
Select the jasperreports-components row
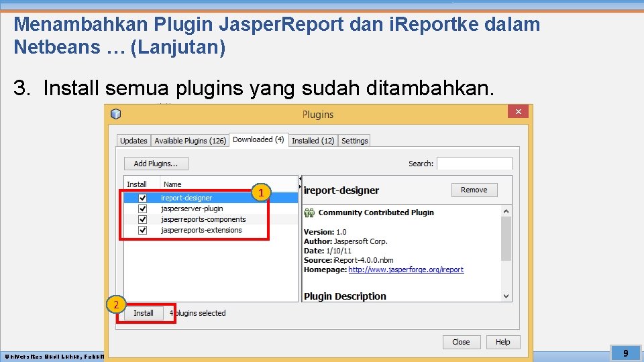tap(211, 219)
